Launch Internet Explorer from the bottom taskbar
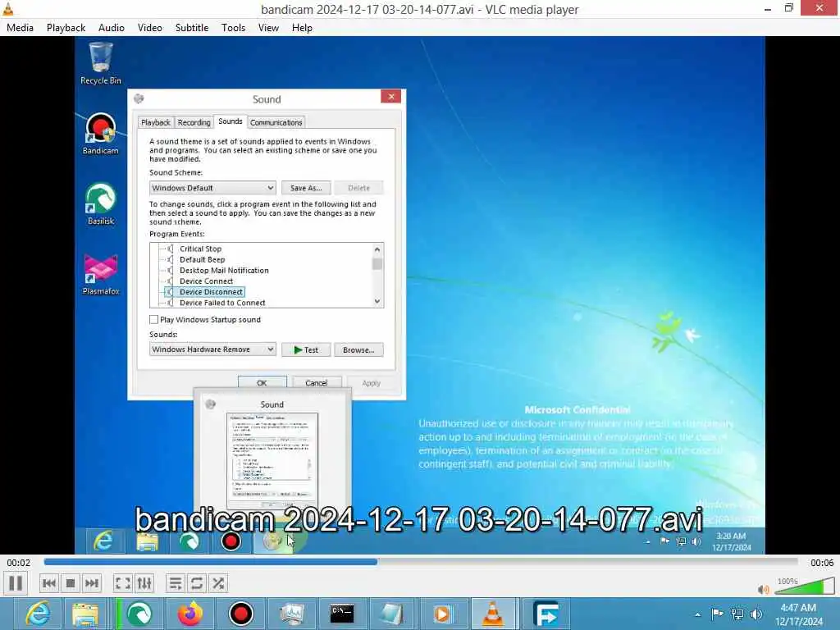This screenshot has width=840, height=630. coord(38,614)
